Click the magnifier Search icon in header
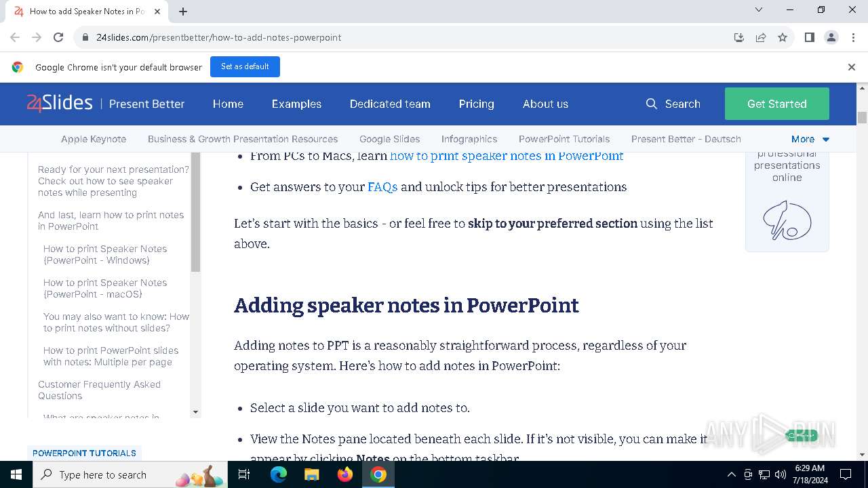 tap(652, 104)
